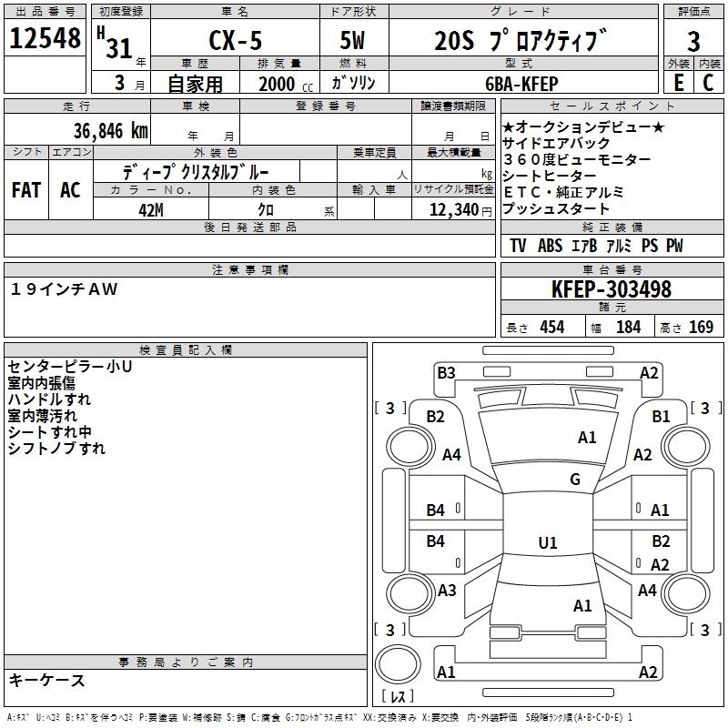
Task: Click the door shape value 5W
Action: tap(352, 40)
